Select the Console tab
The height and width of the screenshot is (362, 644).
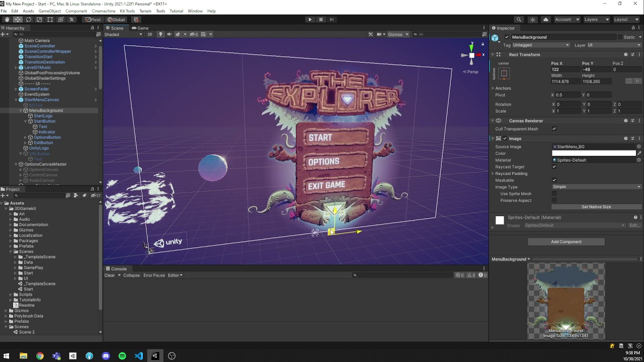click(117, 269)
